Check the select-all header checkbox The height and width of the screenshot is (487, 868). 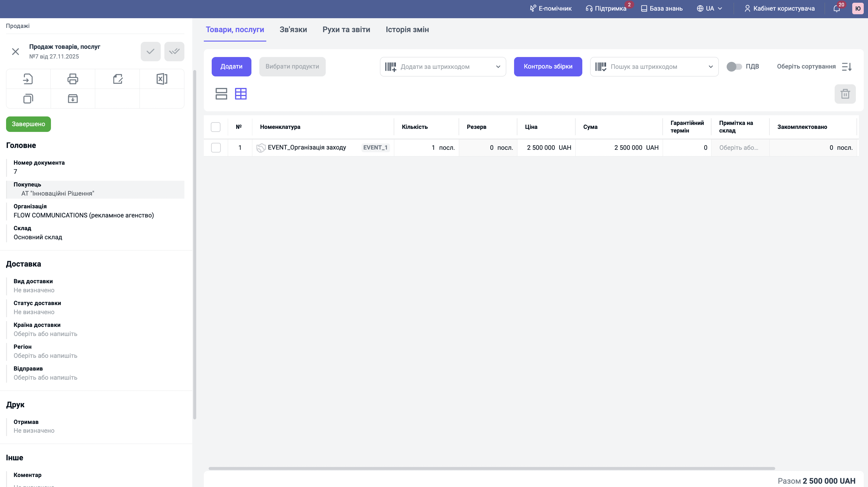click(x=216, y=127)
